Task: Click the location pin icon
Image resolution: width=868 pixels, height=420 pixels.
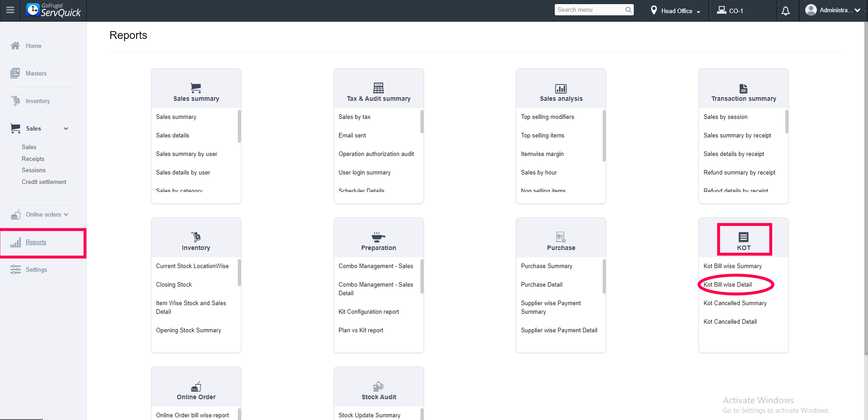Action: pos(654,10)
